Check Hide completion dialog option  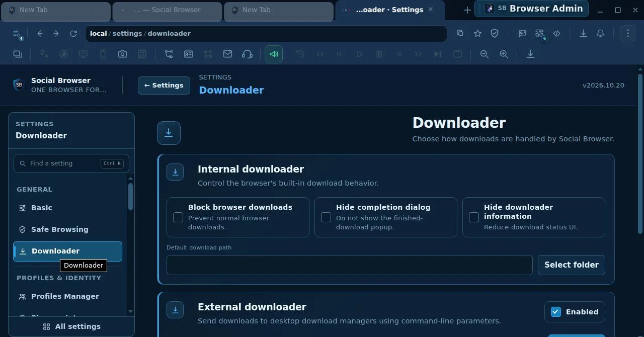(x=326, y=217)
